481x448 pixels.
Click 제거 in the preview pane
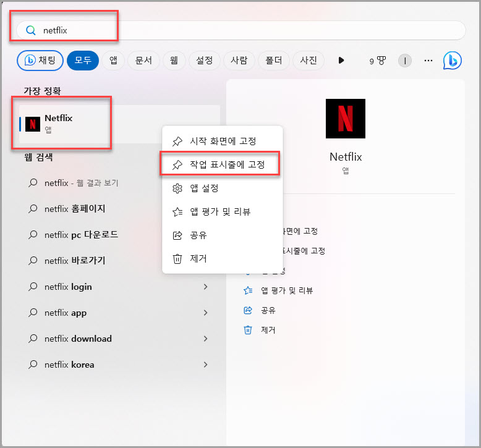pyautogui.click(x=268, y=330)
